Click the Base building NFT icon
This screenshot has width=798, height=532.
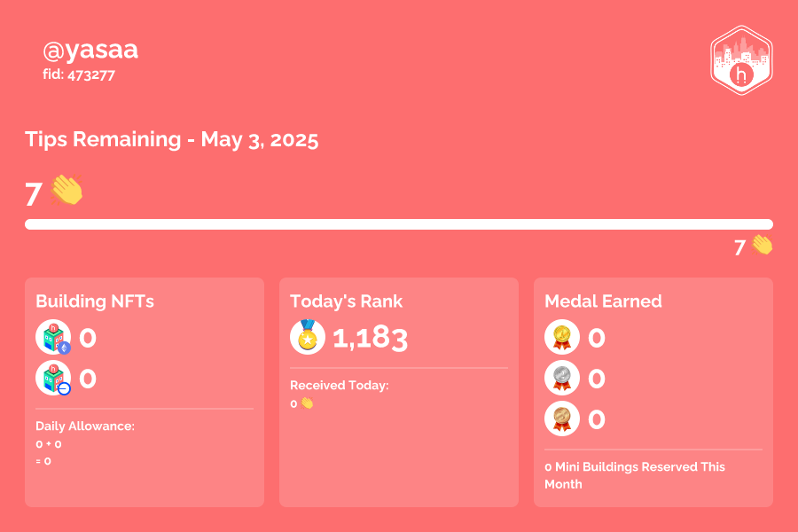coord(53,378)
